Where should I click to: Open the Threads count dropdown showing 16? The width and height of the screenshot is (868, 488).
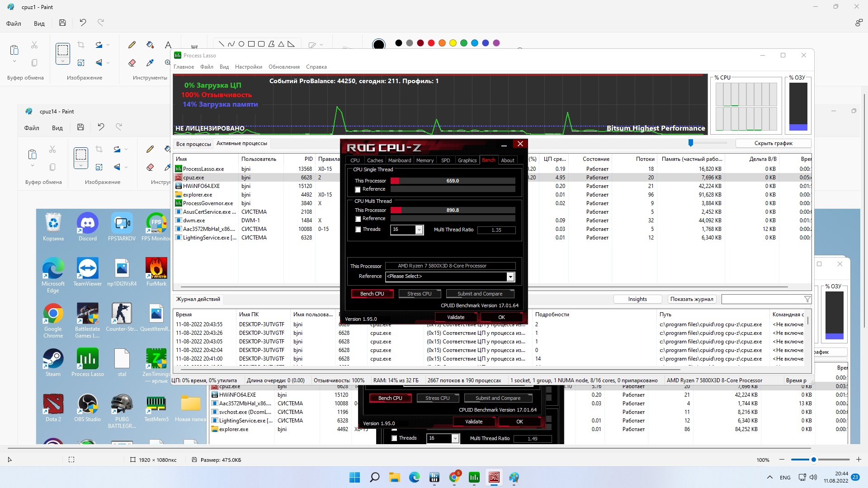419,230
